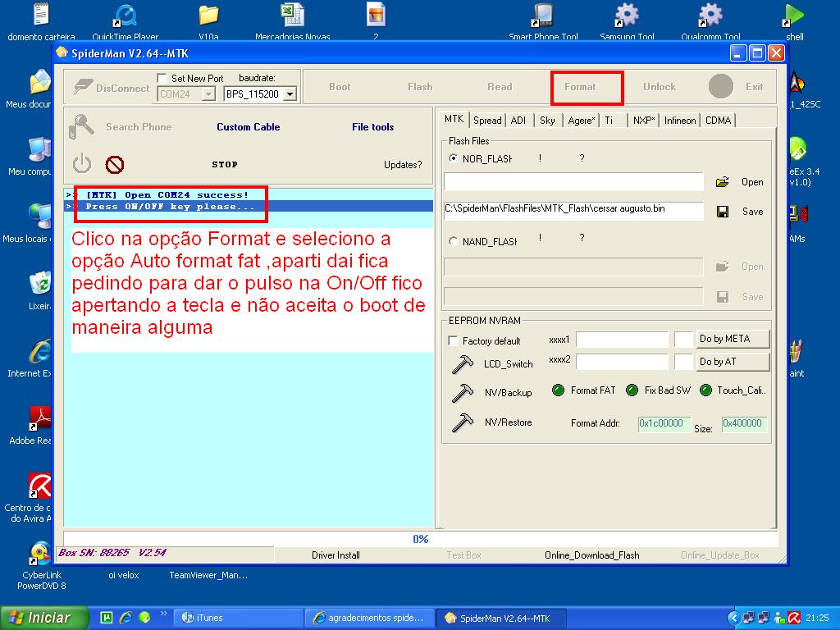Click the LCD_Switch hammer icon
Screen dimensions: 840x630
(463, 363)
